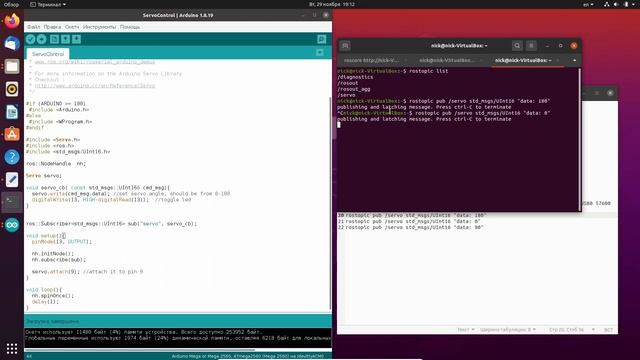Click the Upload arrow button in Arduino
The image size is (640, 360).
click(x=42, y=39)
